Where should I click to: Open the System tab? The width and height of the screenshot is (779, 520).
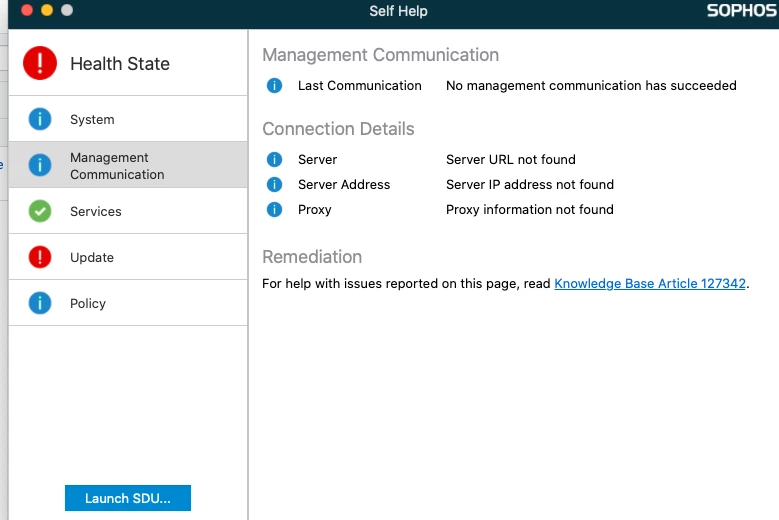click(92, 120)
